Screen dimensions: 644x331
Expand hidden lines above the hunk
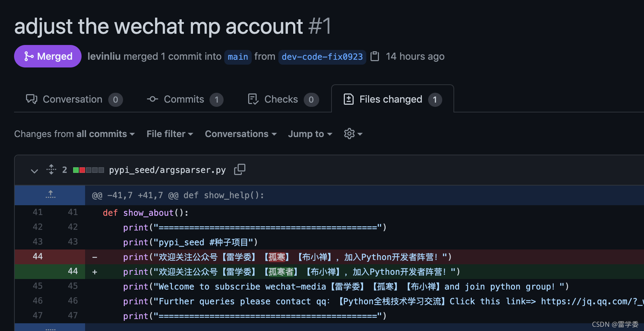pos(50,195)
